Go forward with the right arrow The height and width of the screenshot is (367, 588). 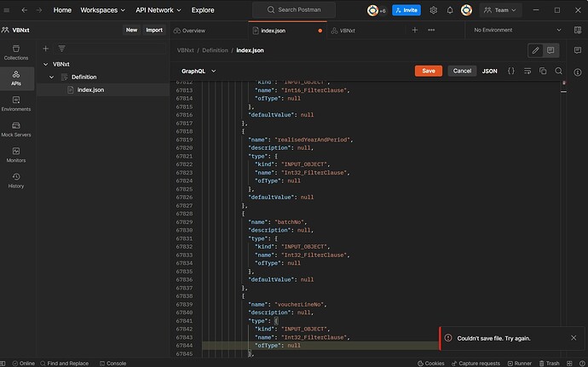point(39,10)
